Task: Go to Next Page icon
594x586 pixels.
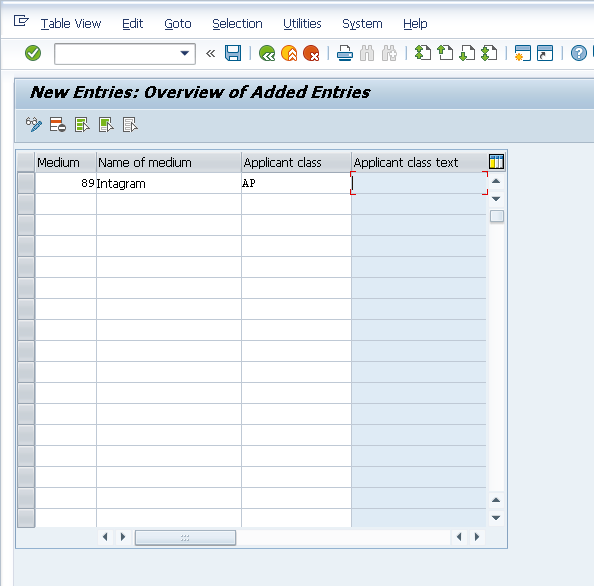Action: (x=467, y=53)
